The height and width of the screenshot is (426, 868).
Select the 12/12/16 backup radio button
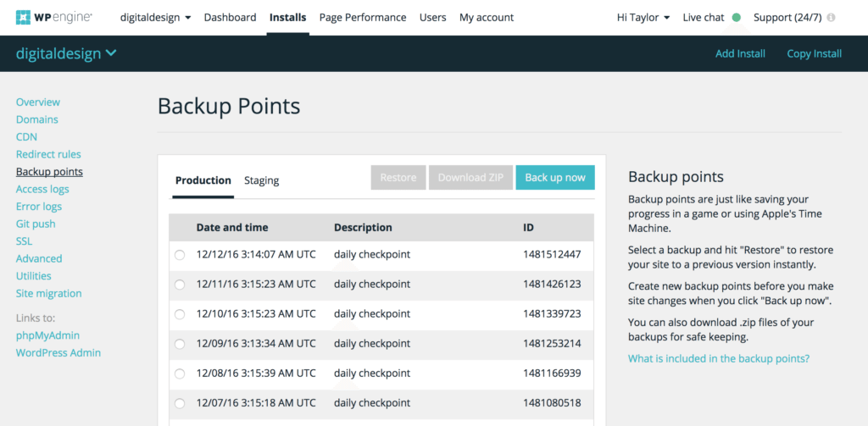click(180, 254)
